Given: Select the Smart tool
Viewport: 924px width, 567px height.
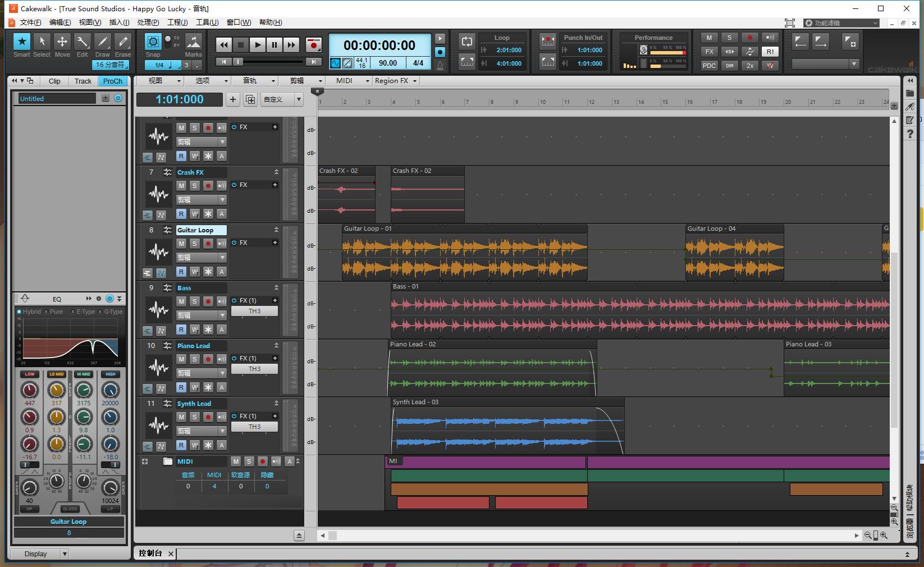Looking at the screenshot, I should (x=21, y=42).
